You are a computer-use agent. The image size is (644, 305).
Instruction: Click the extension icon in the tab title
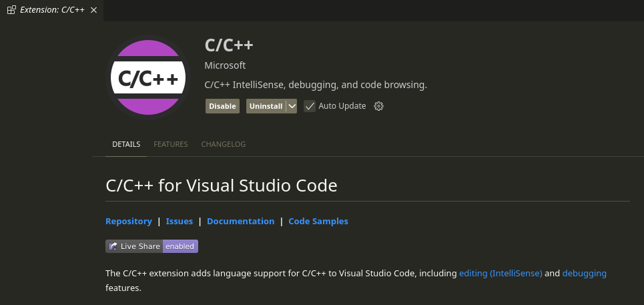pos(11,10)
